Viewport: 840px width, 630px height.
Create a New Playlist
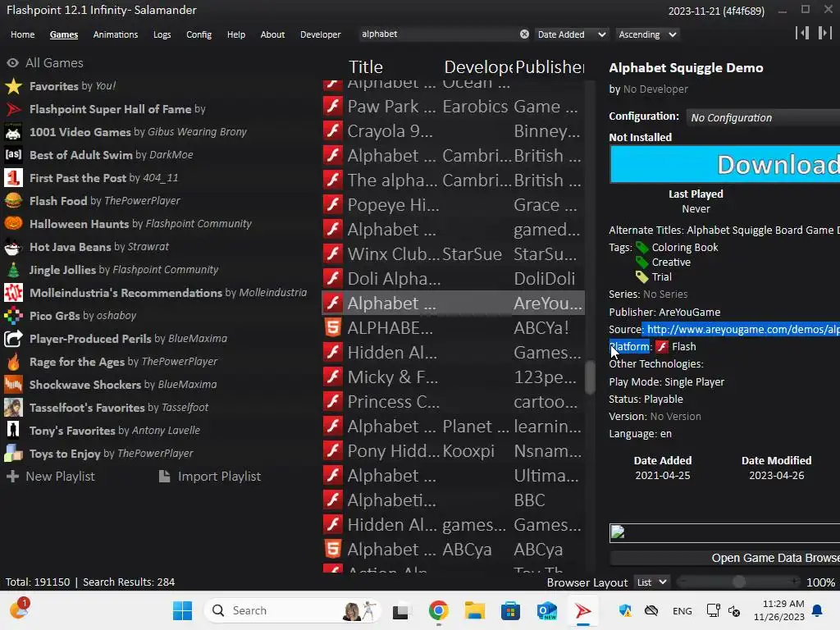50,477
